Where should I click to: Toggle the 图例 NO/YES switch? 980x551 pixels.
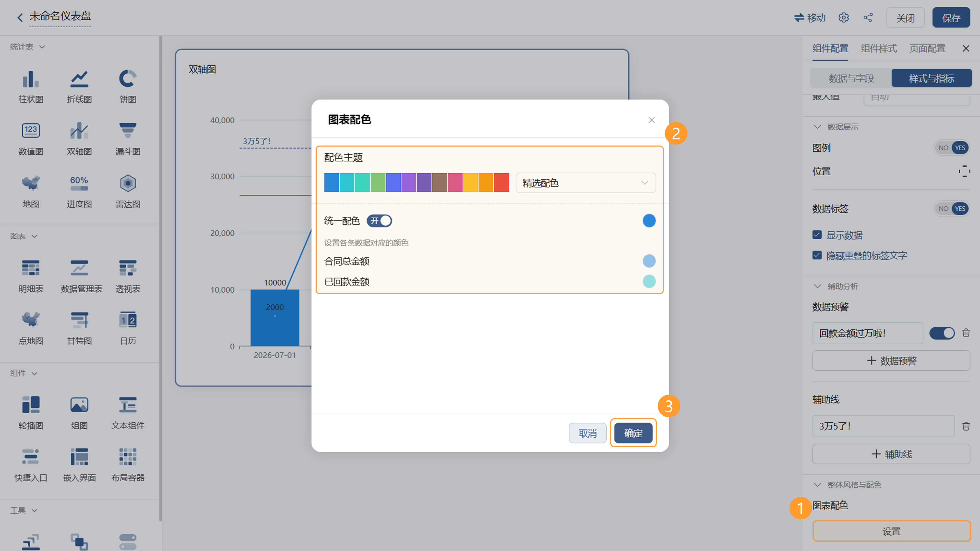(951, 148)
